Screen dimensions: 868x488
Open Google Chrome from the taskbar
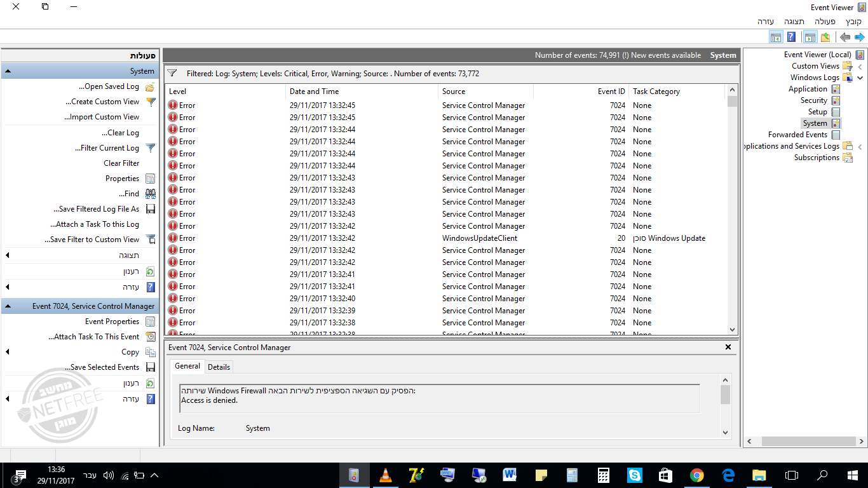tap(697, 475)
